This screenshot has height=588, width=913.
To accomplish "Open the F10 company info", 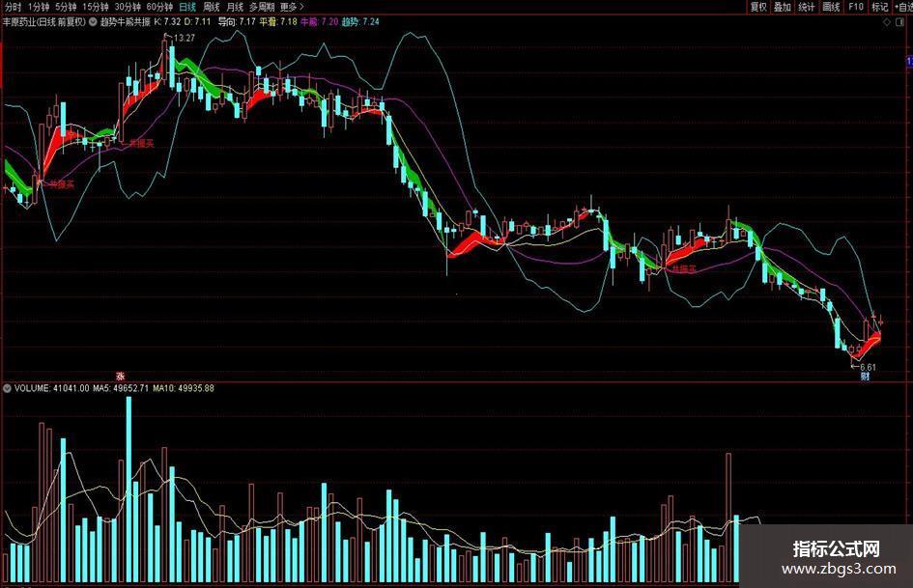I will coord(855,7).
